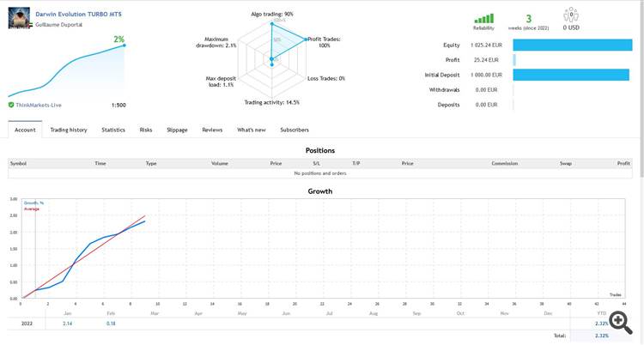644x345 pixels.
Task: Click the Volume column header
Action: (220, 163)
